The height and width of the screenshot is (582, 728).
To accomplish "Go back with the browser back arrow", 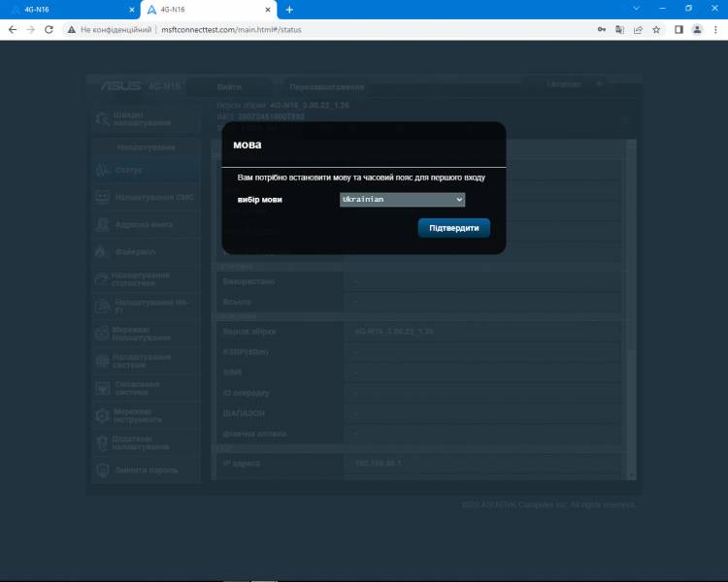I will point(13,30).
